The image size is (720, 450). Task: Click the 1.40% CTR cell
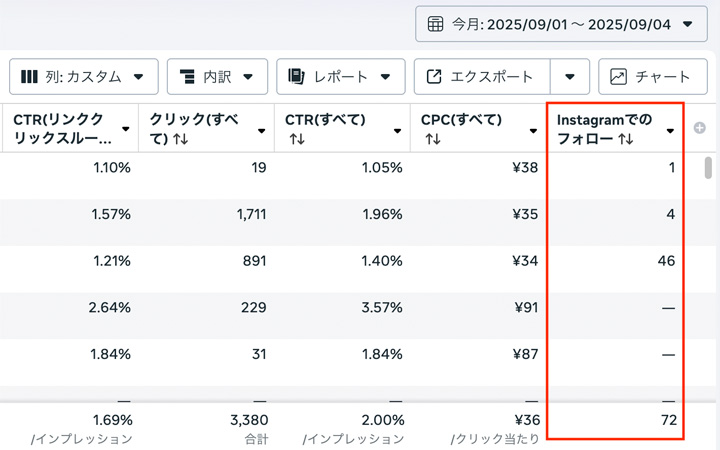click(382, 261)
